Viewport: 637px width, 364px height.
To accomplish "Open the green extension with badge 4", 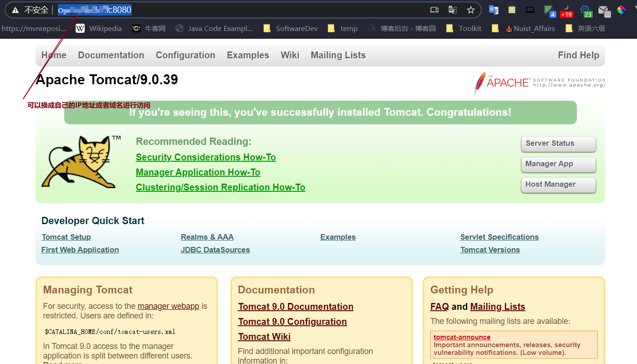I will click(550, 11).
